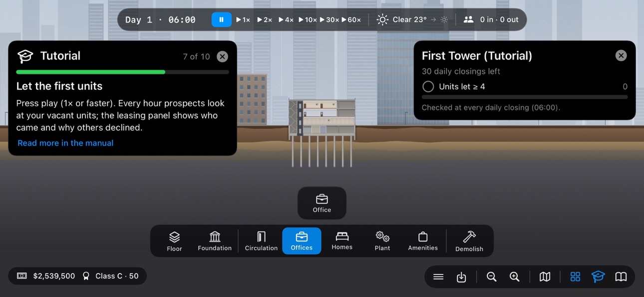Select the Demolish tool

coord(469,241)
